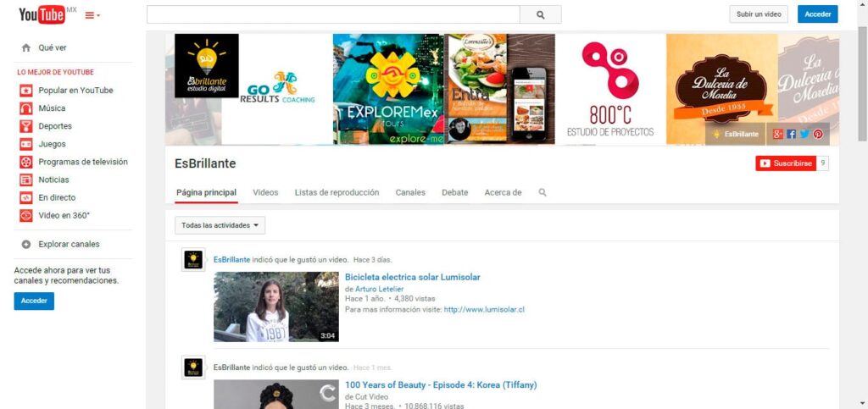The height and width of the screenshot is (409, 868).
Task: Click the EsBrillante link in banner overlay
Action: coord(736,135)
